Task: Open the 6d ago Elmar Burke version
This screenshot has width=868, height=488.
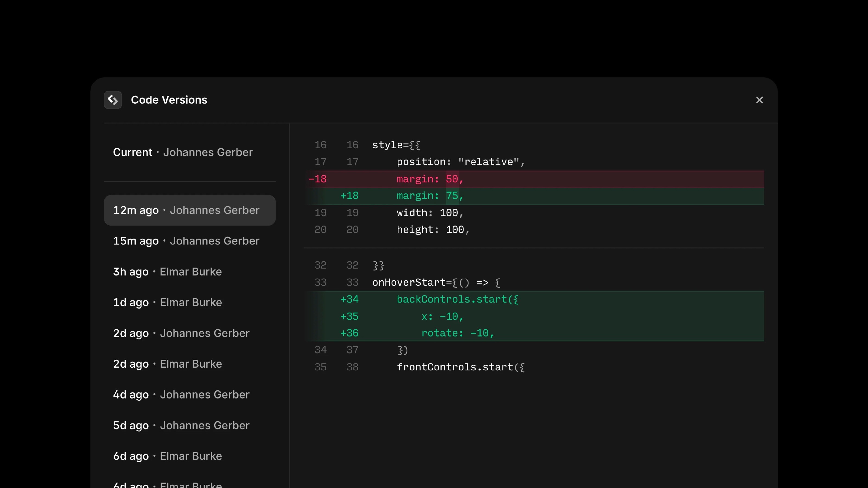Action: (x=189, y=456)
